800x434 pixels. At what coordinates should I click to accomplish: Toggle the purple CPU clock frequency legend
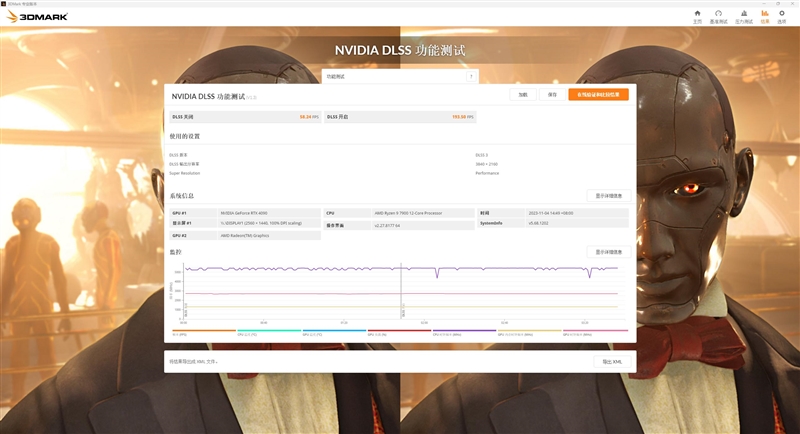[465, 333]
